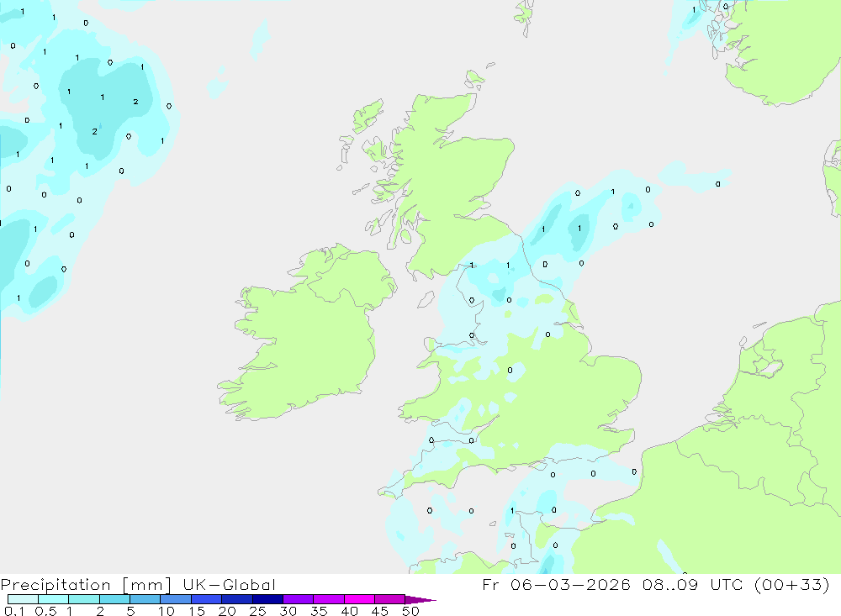Image resolution: width=841 pixels, height=616 pixels.
Task: Pick the 10–15 mm legend color swatch
Action: pos(176,599)
